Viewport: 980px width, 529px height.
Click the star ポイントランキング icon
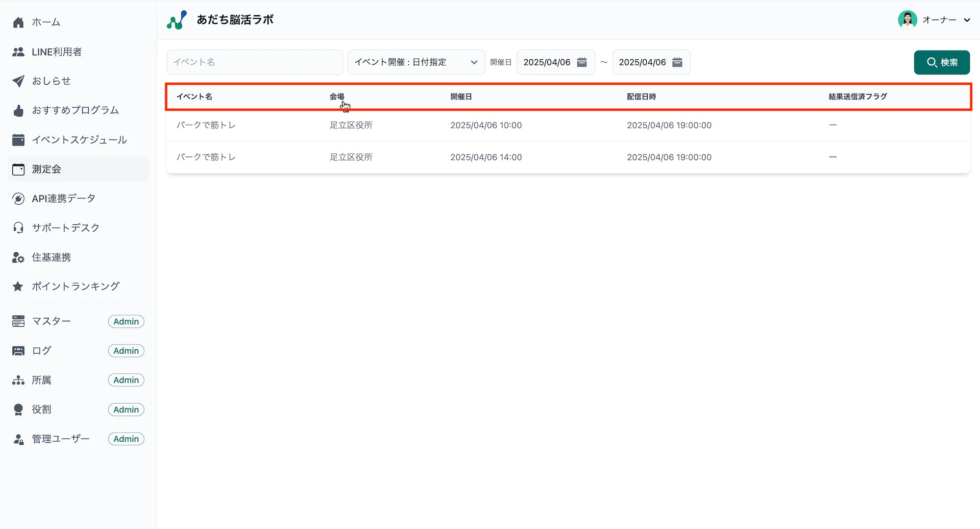(18, 287)
